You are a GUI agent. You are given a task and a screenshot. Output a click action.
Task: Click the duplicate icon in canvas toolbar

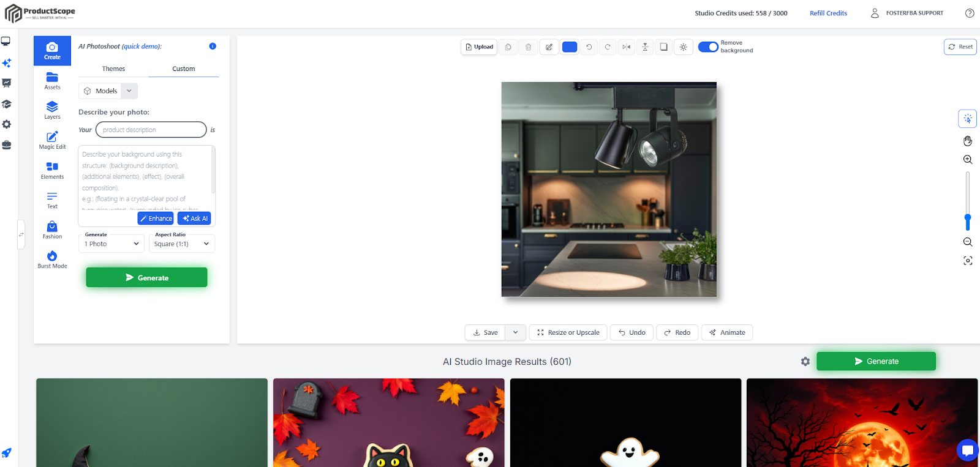click(x=508, y=47)
